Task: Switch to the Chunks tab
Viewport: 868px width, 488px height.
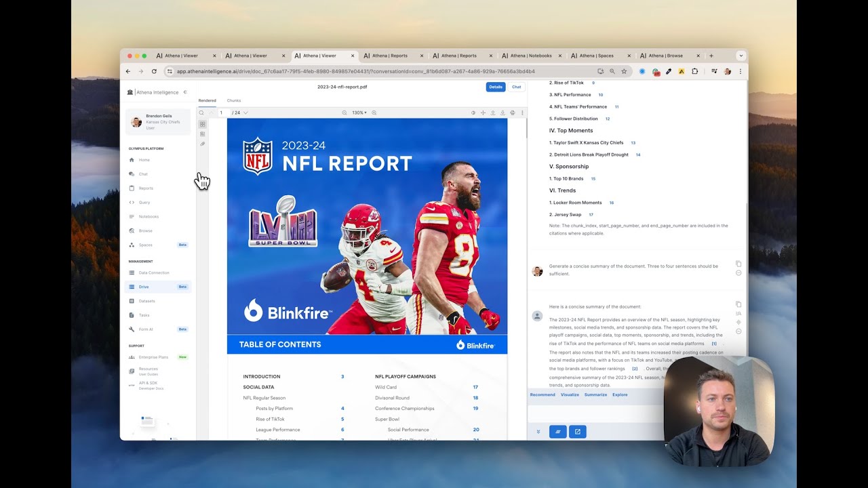Action: click(234, 100)
